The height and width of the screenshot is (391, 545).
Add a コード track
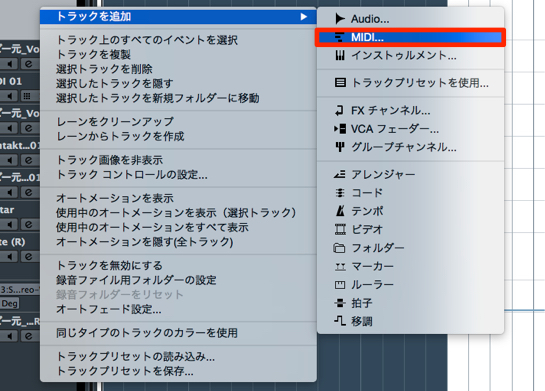coord(410,193)
